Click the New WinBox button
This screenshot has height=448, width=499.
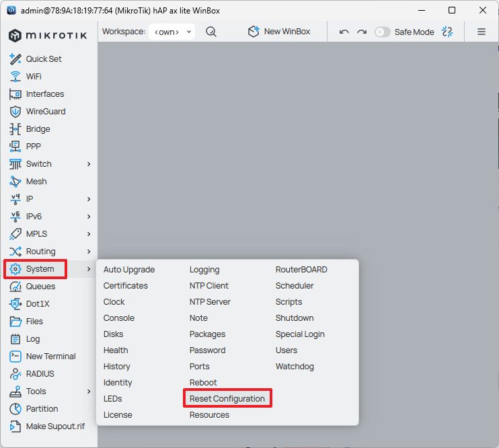pyautogui.click(x=279, y=32)
